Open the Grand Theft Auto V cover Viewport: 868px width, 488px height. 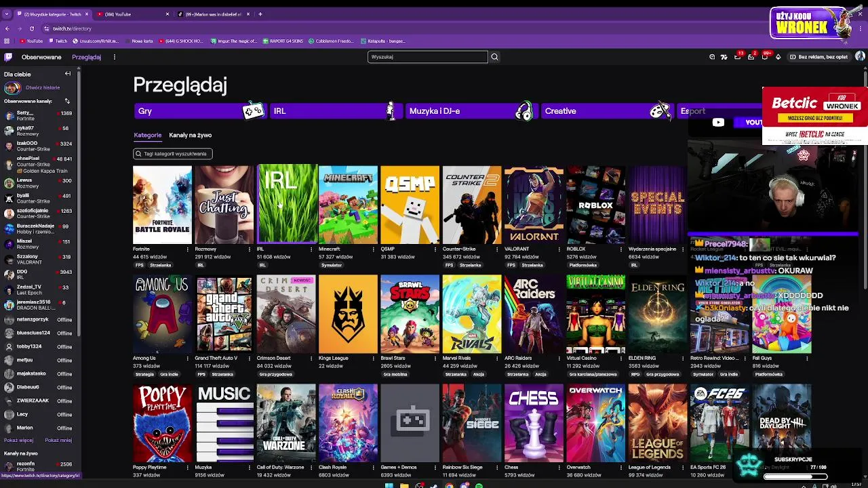coord(224,314)
